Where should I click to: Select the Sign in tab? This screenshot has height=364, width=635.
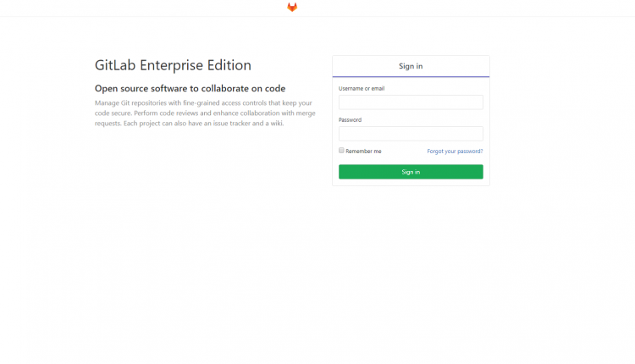click(x=411, y=66)
